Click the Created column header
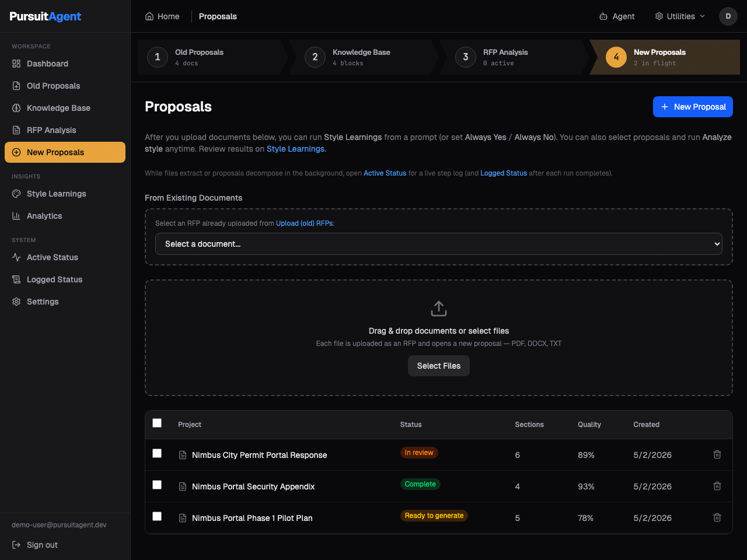Image resolution: width=747 pixels, height=560 pixels. pos(646,425)
